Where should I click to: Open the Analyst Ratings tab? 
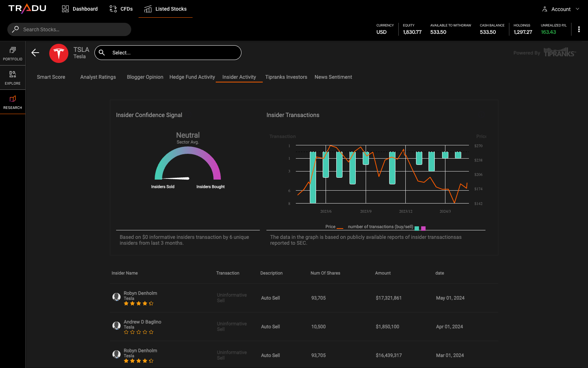pyautogui.click(x=98, y=77)
